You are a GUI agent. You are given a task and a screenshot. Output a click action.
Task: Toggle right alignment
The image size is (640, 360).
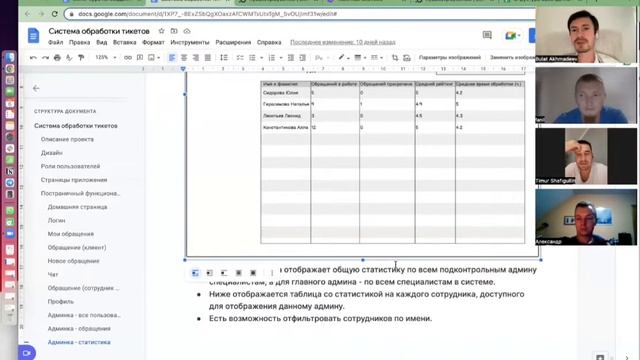pos(196,58)
